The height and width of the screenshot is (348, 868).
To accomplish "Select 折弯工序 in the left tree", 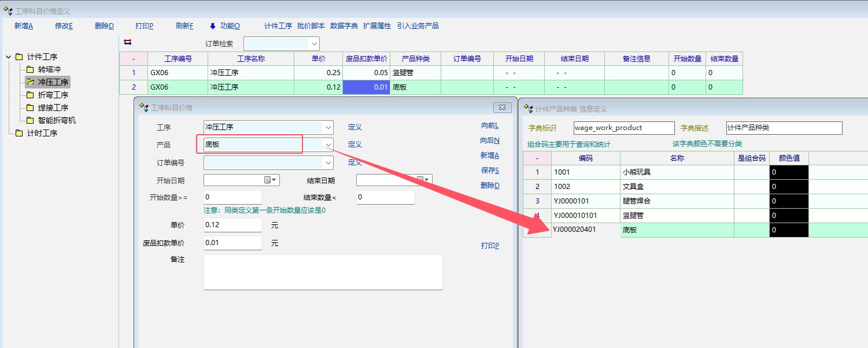I will (x=53, y=95).
